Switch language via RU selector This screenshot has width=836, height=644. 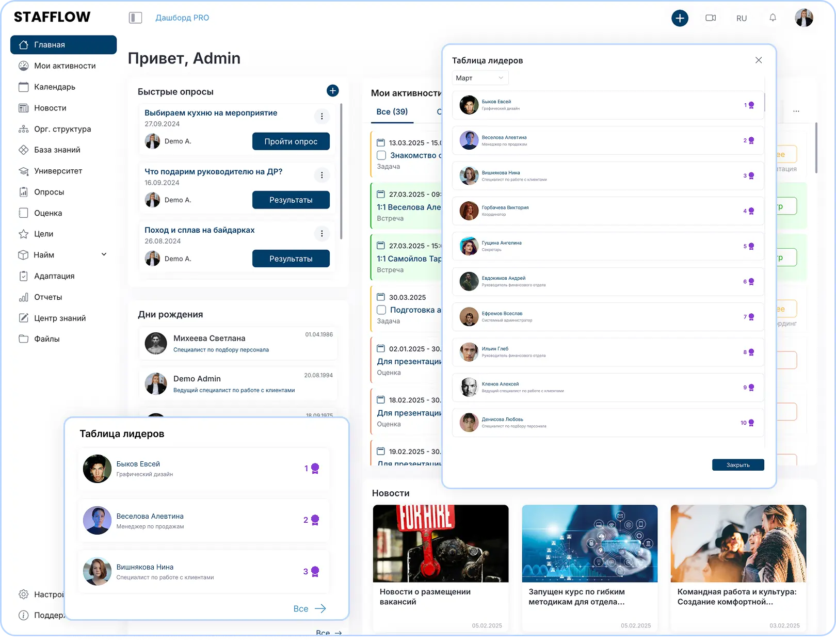pyautogui.click(x=742, y=19)
